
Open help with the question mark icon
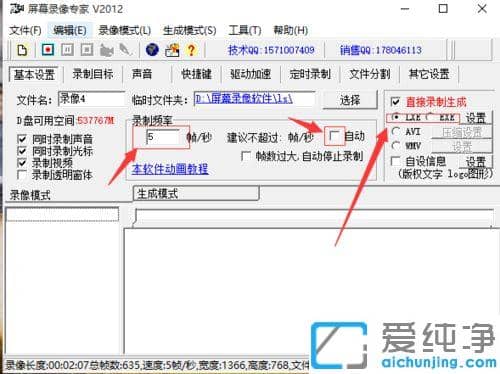coord(191,50)
